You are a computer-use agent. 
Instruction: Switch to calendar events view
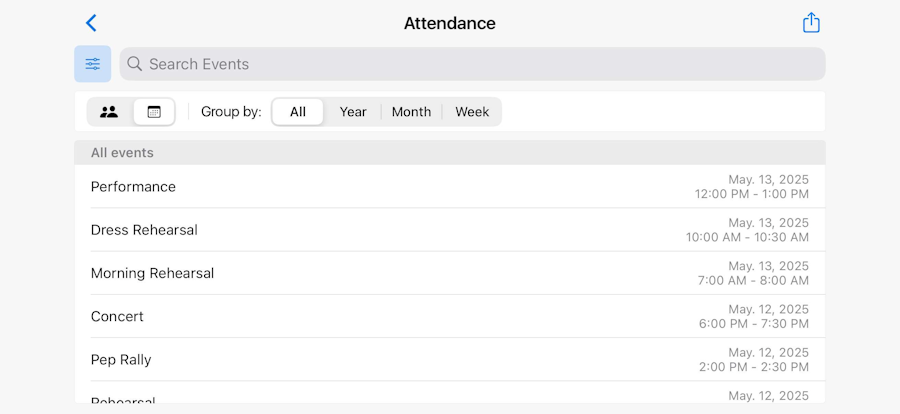click(154, 112)
